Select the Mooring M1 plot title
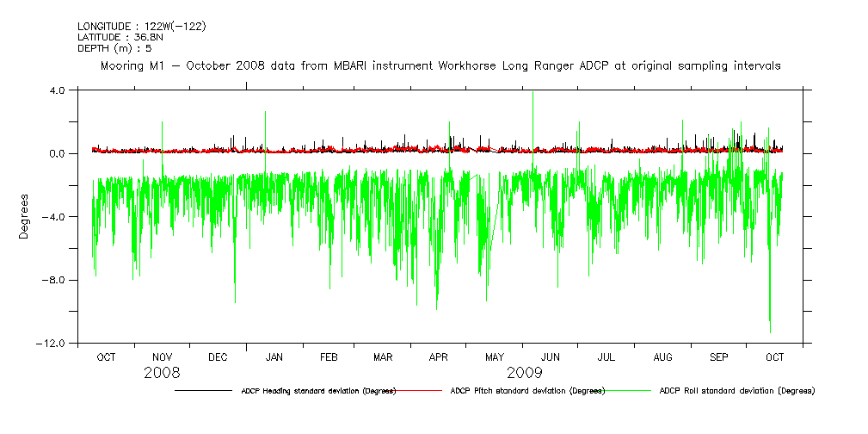 (x=440, y=65)
